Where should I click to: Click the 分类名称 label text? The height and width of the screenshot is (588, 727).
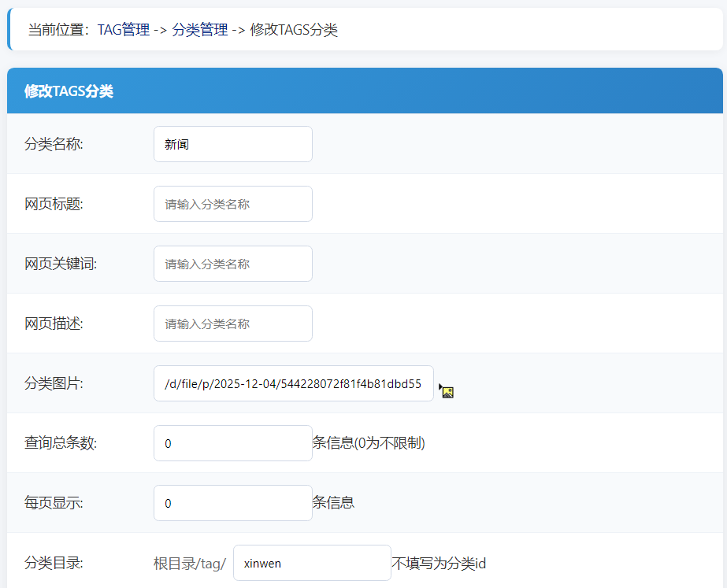[x=52, y=143]
